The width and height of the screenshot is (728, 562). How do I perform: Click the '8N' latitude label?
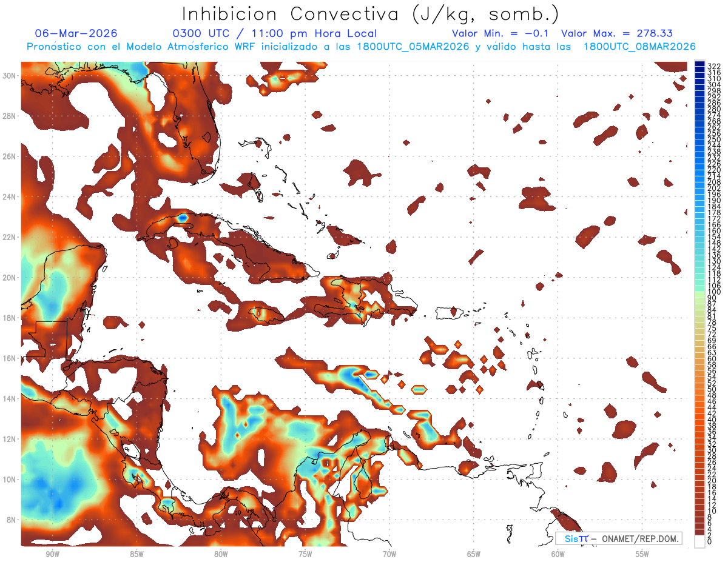12,520
